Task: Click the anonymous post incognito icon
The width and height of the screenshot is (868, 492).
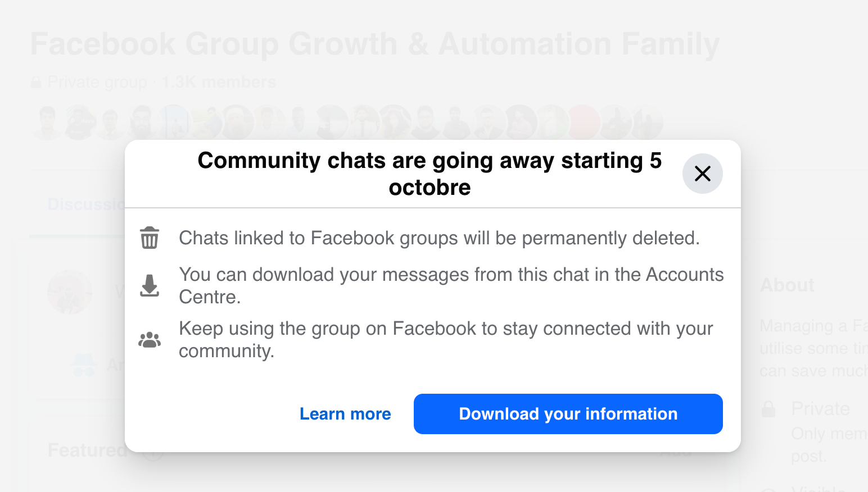Action: tap(84, 365)
